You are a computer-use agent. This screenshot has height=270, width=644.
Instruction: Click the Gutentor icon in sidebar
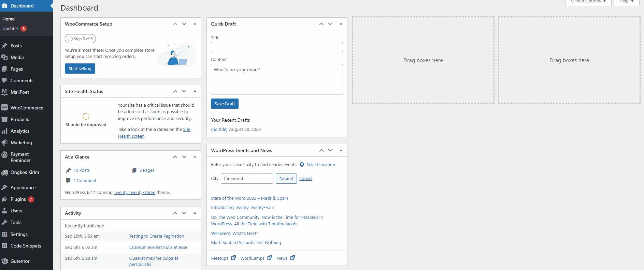click(4, 261)
